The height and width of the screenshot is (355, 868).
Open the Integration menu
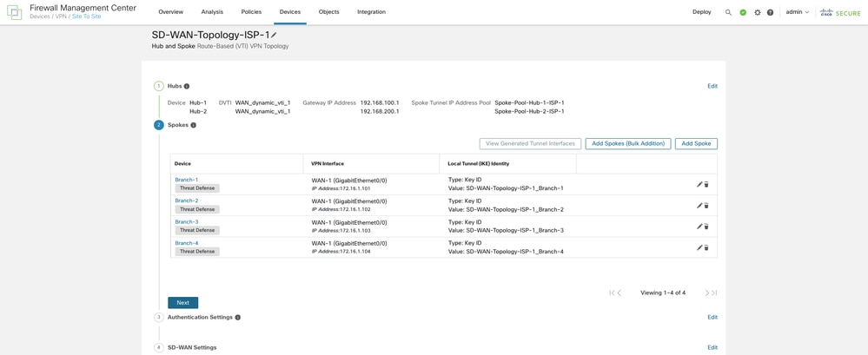click(x=372, y=12)
